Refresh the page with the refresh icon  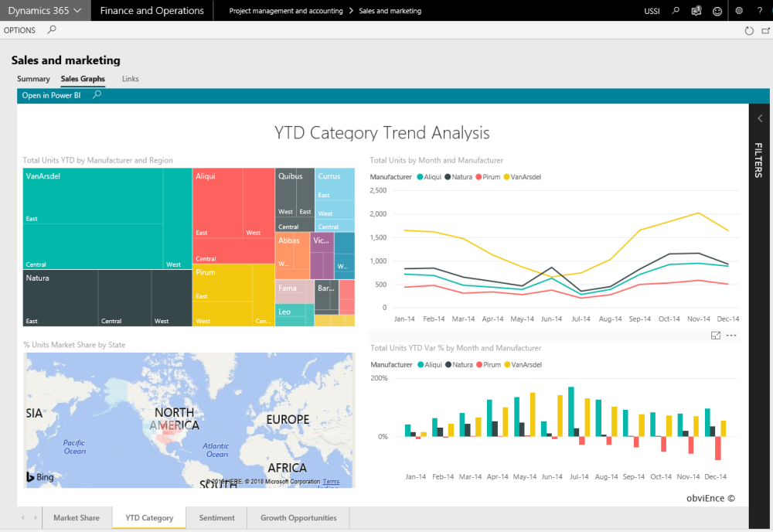749,31
